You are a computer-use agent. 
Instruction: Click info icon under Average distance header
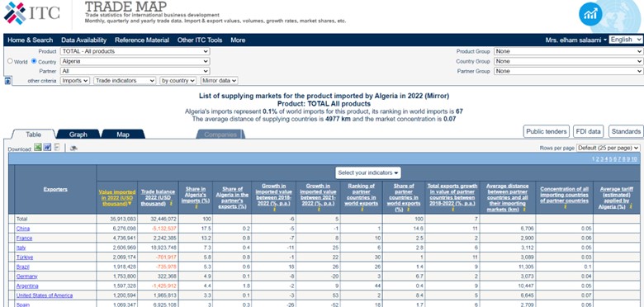point(524,210)
